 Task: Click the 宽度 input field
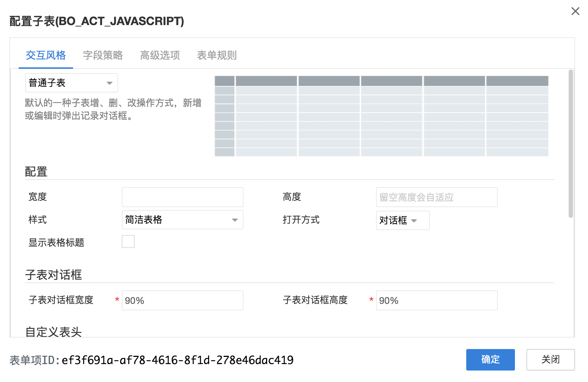click(182, 197)
